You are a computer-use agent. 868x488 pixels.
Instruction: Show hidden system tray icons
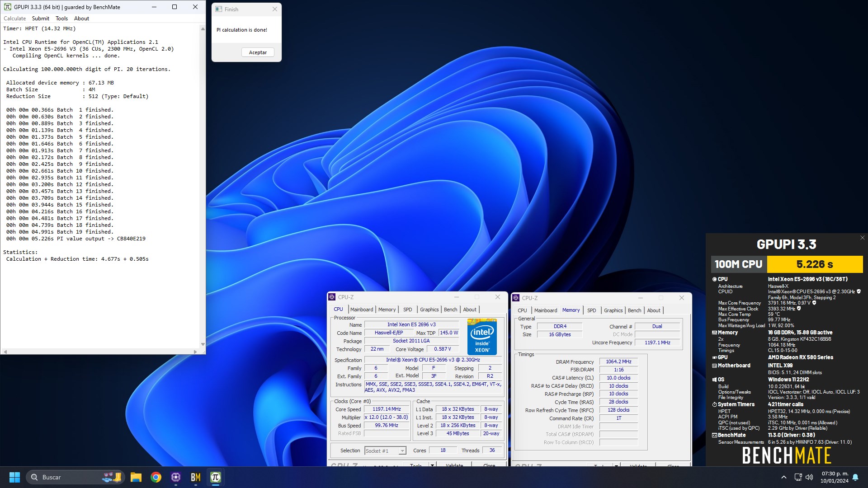(784, 477)
